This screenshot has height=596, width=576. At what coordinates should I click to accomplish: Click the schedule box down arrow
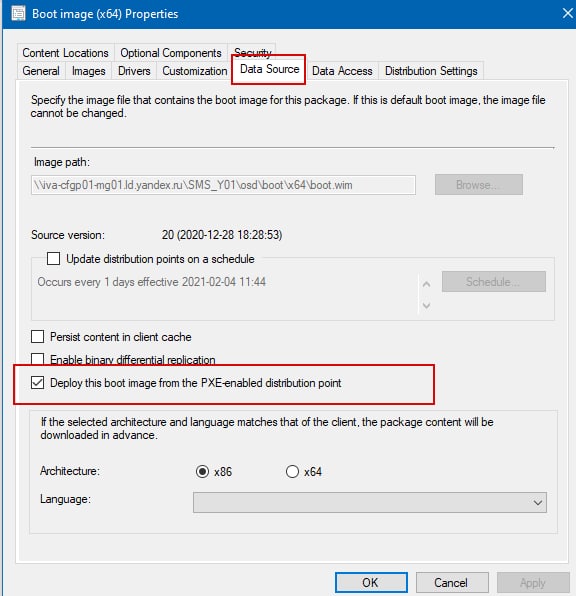[427, 305]
